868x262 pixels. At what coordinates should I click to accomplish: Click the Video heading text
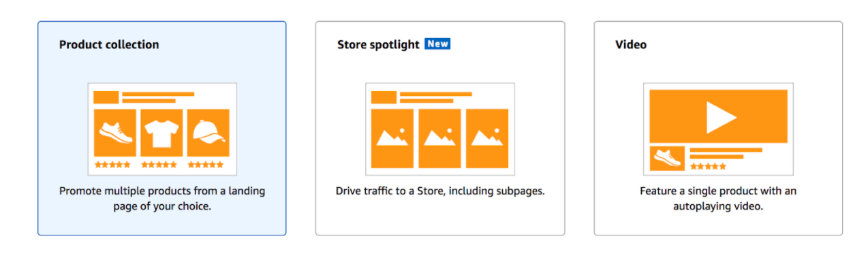631,45
